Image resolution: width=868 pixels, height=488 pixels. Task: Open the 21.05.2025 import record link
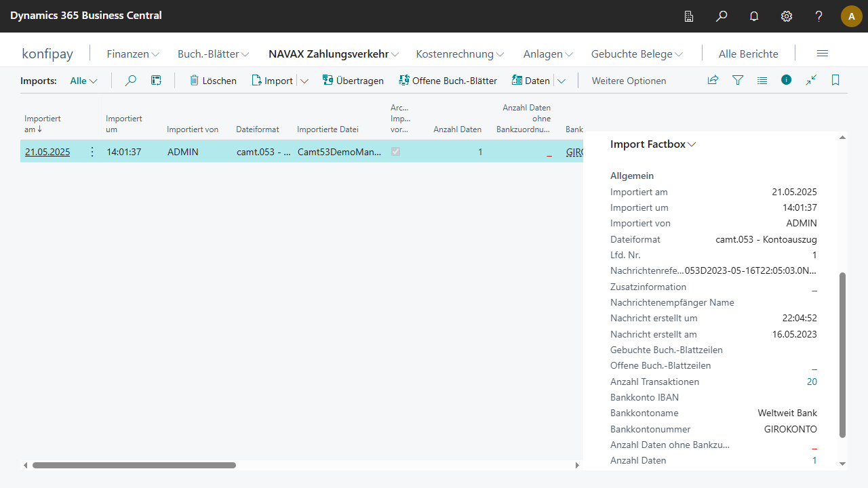[47, 152]
